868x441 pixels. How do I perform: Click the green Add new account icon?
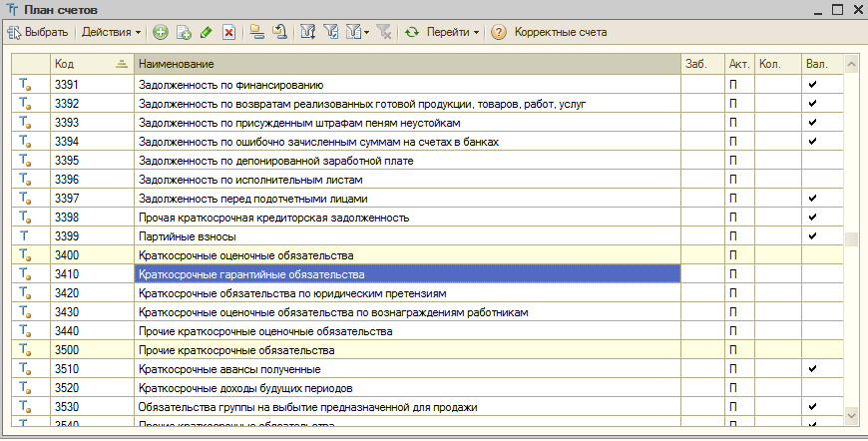pos(162,33)
